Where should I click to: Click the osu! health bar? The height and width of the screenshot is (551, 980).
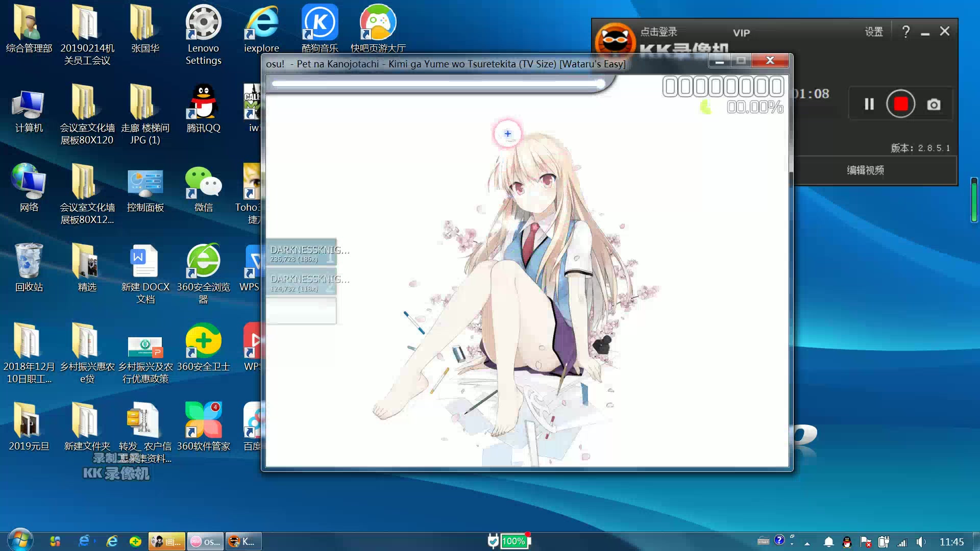[439, 84]
